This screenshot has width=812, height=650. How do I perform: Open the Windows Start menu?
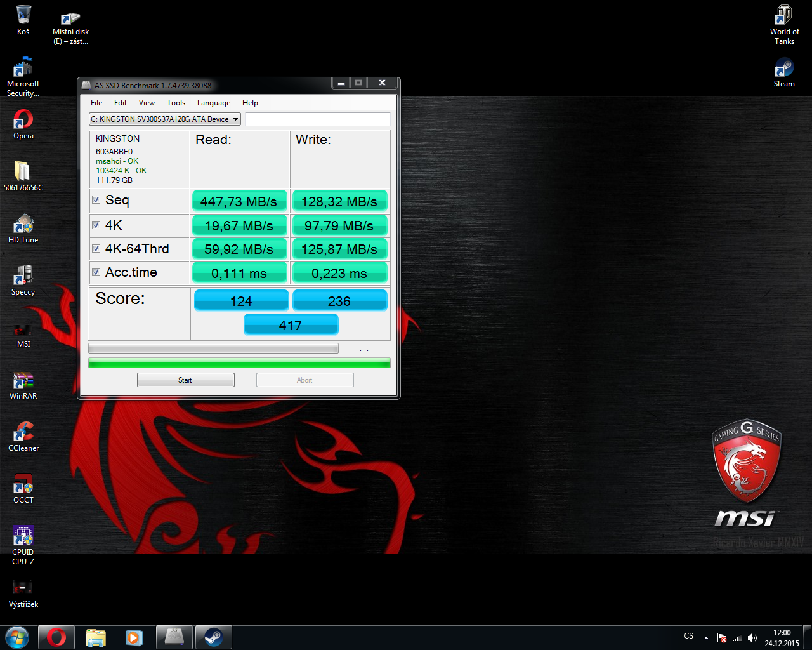coord(17,637)
